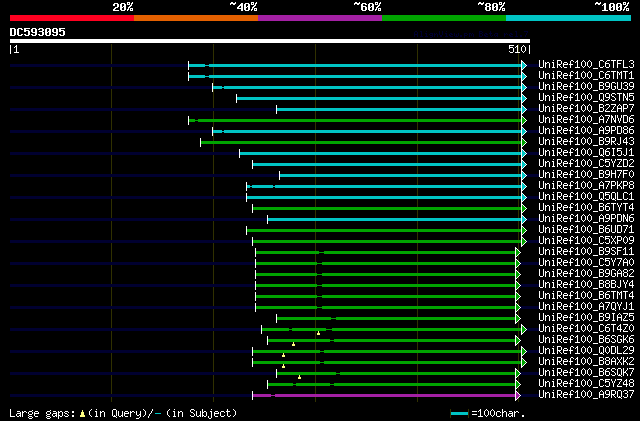Click the cyan 100char scale bar
Viewport: 640px width, 421px height.
[x=459, y=414]
